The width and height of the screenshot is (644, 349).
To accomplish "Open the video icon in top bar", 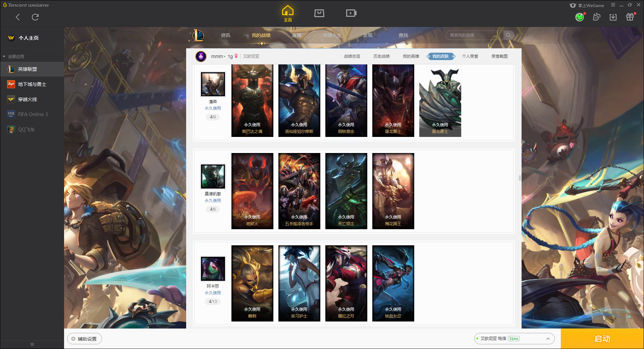I will (351, 13).
